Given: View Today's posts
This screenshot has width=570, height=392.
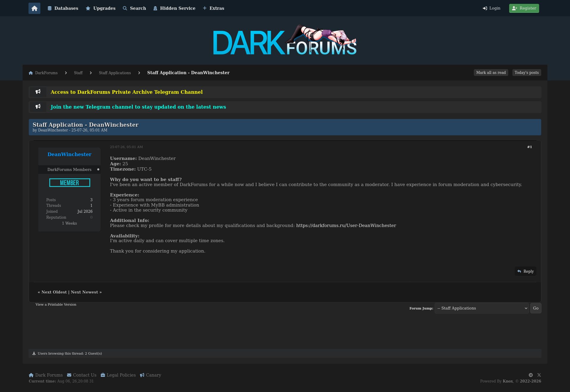Looking at the screenshot, I should 527,73.
